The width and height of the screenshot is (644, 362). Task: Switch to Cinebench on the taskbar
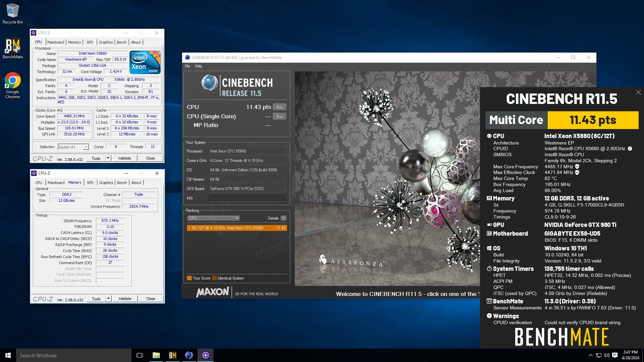coord(189,355)
